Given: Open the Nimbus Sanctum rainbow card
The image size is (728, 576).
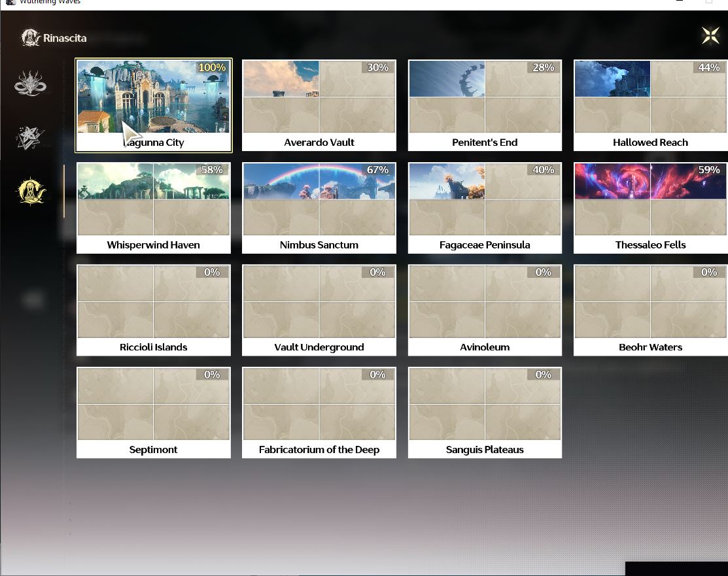Looking at the screenshot, I should (319, 208).
